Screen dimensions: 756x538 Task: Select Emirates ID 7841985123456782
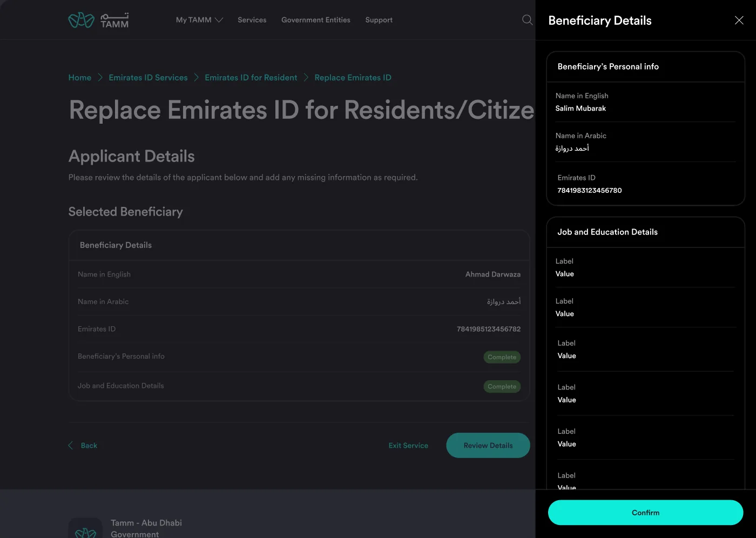tap(489, 329)
